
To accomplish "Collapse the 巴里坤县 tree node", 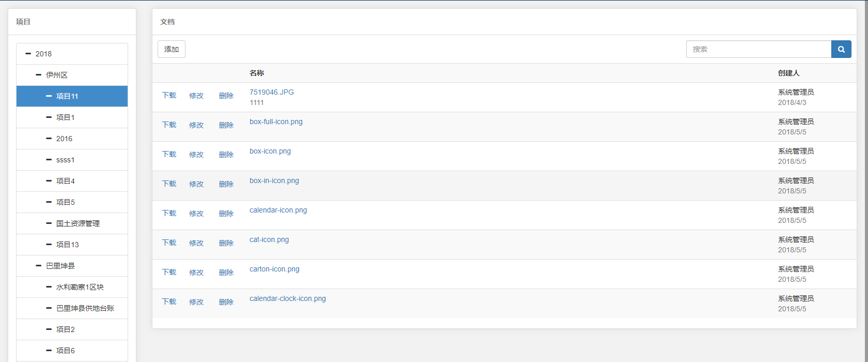I will pyautogui.click(x=39, y=266).
